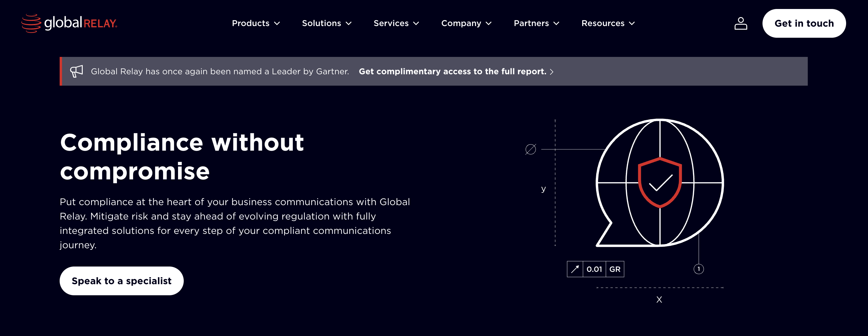Click the 0.01 value box
This screenshot has width=868, height=336.
point(594,269)
